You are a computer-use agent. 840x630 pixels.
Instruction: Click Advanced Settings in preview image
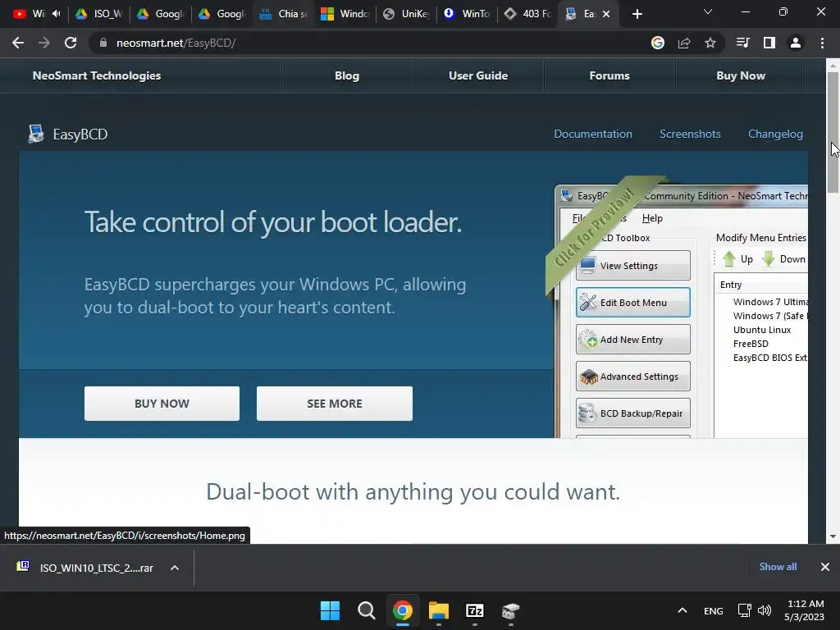(633, 376)
